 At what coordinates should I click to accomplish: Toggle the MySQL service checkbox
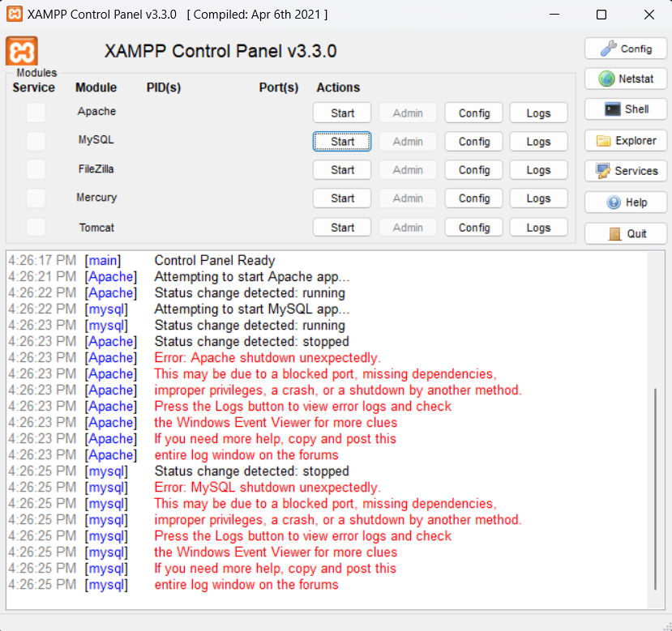tap(36, 141)
